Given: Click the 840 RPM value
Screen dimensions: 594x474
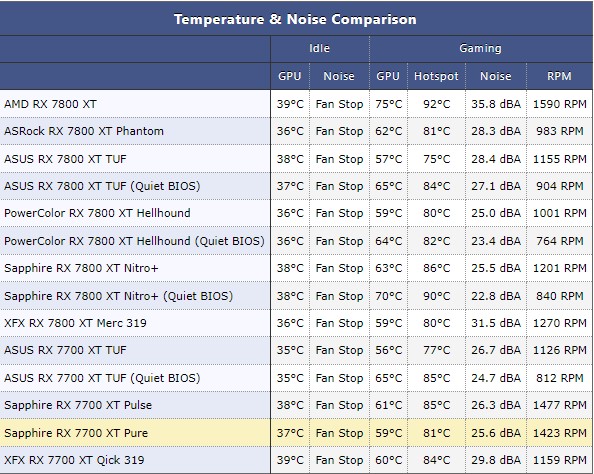Looking at the screenshot, I should (560, 296).
